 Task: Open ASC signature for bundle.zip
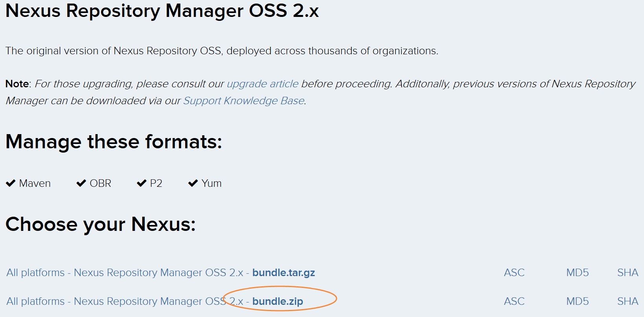click(x=514, y=301)
